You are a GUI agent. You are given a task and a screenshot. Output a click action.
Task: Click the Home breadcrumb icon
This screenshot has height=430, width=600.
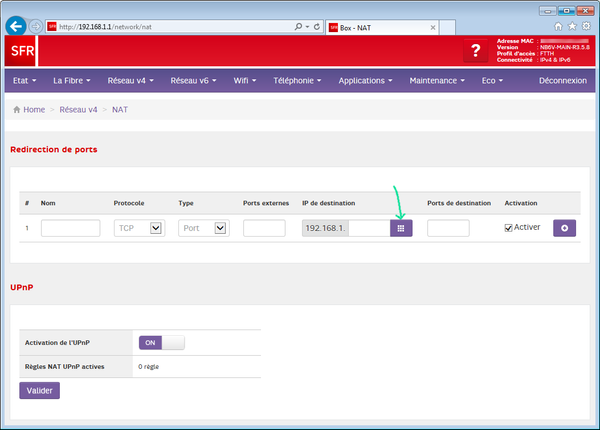(17, 109)
